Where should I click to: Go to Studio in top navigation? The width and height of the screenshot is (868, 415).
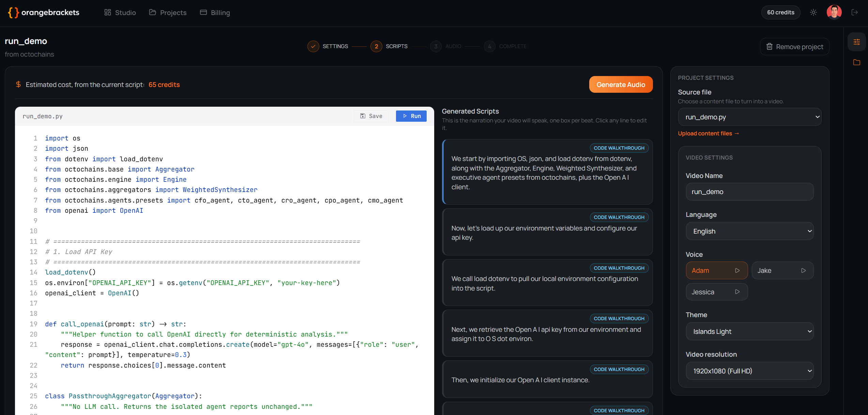coord(120,13)
